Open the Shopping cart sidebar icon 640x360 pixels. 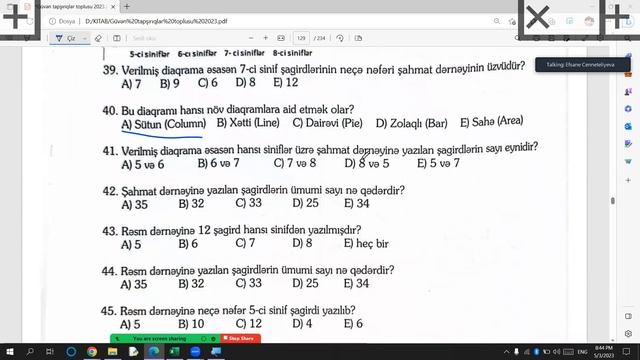(628, 162)
